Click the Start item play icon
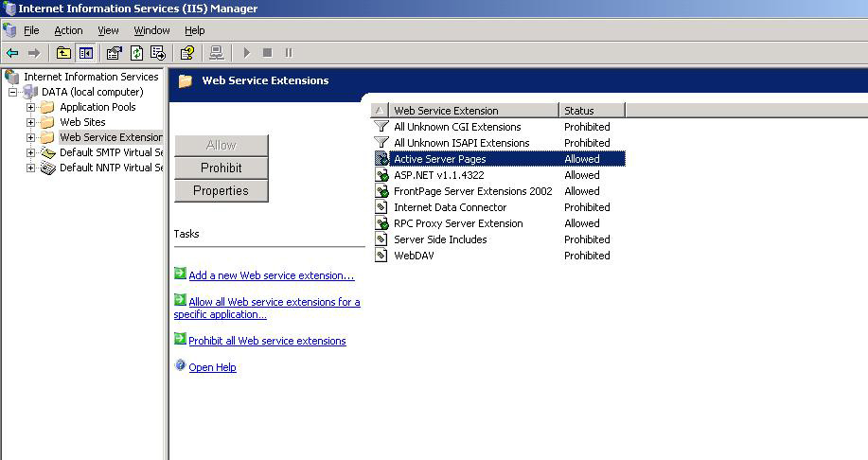The width and height of the screenshot is (868, 460). tap(247, 53)
